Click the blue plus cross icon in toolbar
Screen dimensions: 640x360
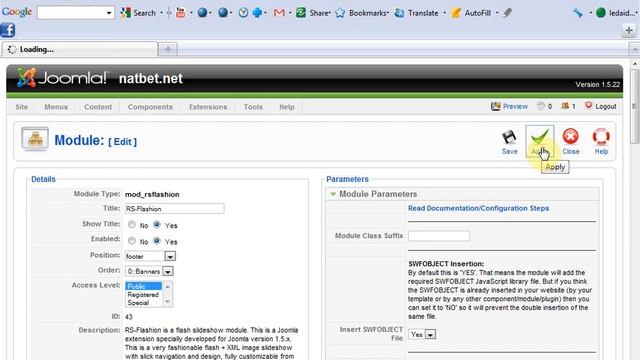point(257,13)
